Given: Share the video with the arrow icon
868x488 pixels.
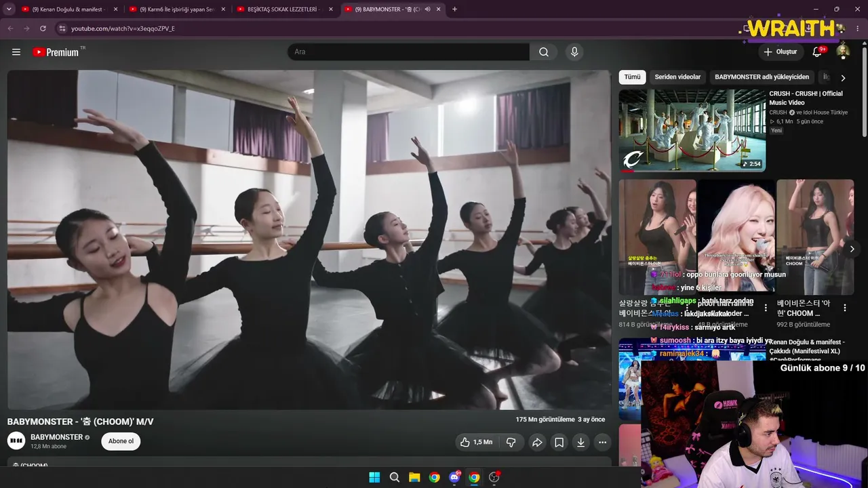Looking at the screenshot, I should coord(537,442).
